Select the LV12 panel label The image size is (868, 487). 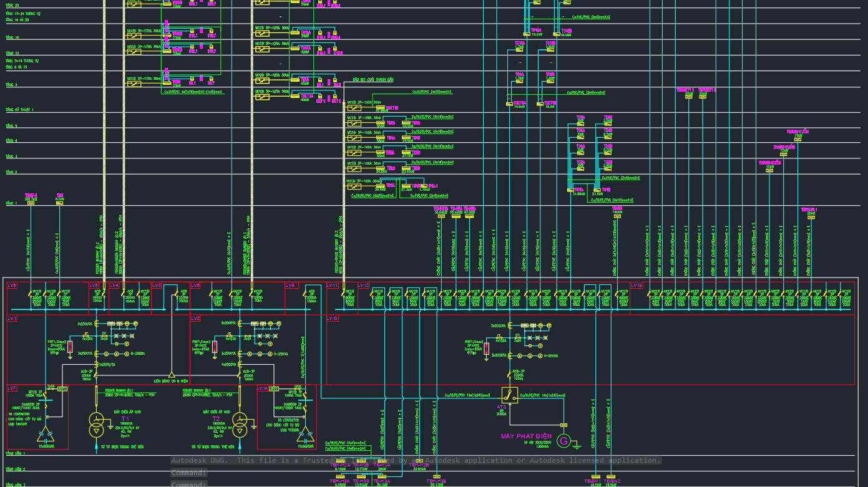[364, 285]
